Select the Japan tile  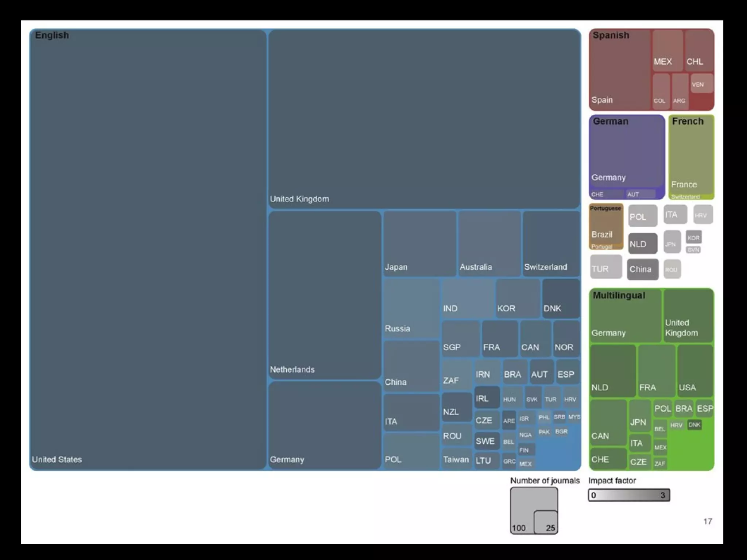(x=419, y=244)
